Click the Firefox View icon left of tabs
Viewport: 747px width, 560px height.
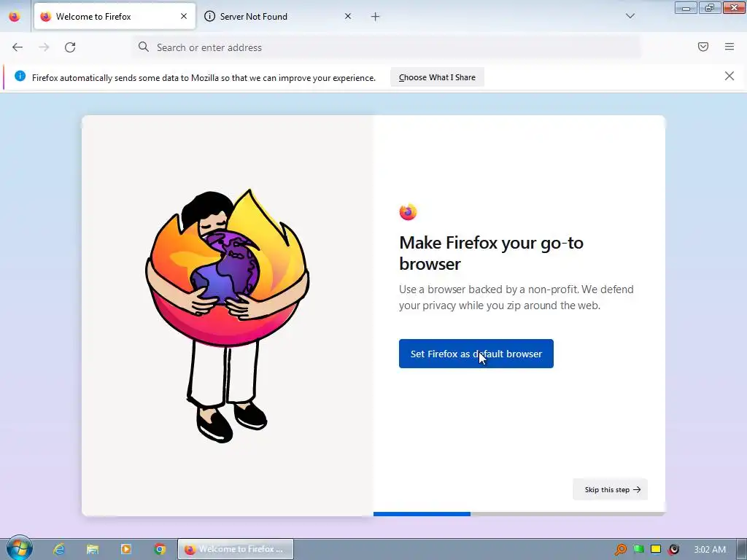point(15,16)
